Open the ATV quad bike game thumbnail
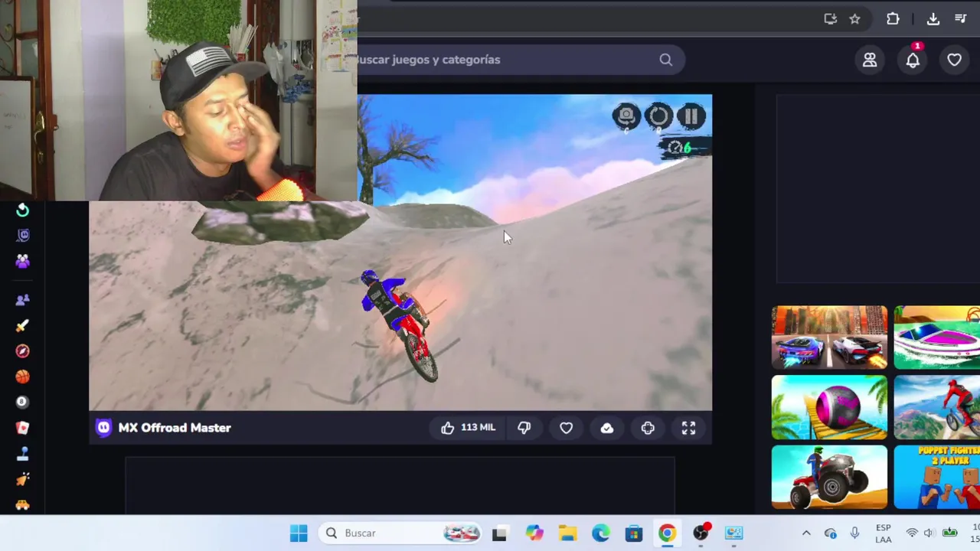Viewport: 980px width, 551px height. [x=829, y=478]
